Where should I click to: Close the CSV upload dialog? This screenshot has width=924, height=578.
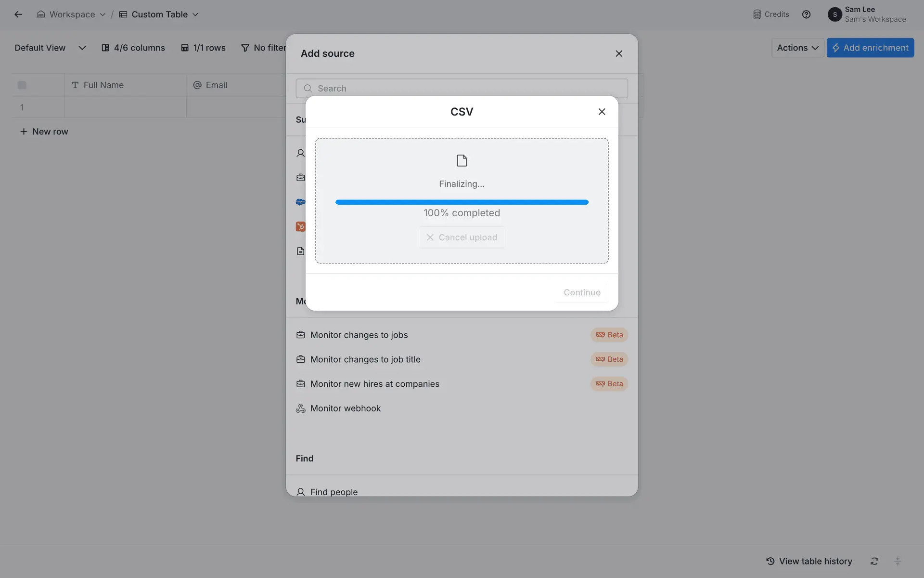point(602,112)
